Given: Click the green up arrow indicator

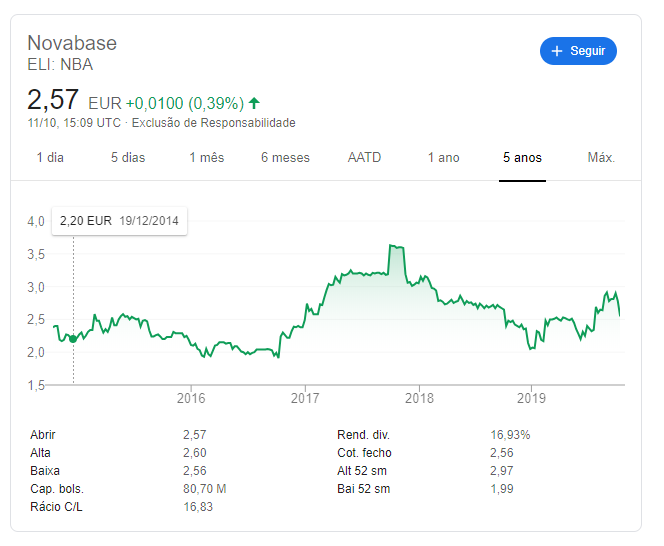Looking at the screenshot, I should [254, 103].
